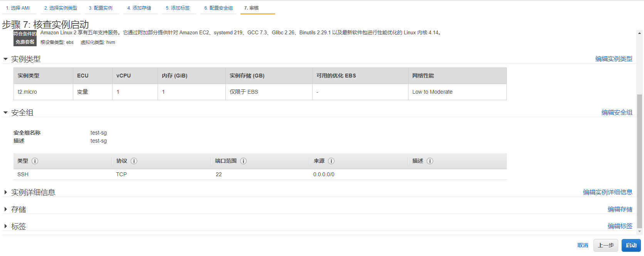Open the info icon beside 描述 column
Screen dimensions: 644x256
430,161
